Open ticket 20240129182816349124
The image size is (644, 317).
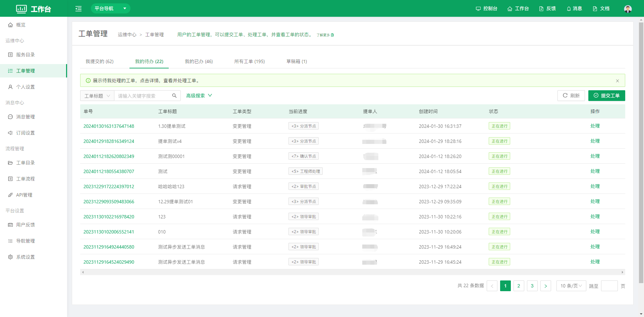point(109,141)
